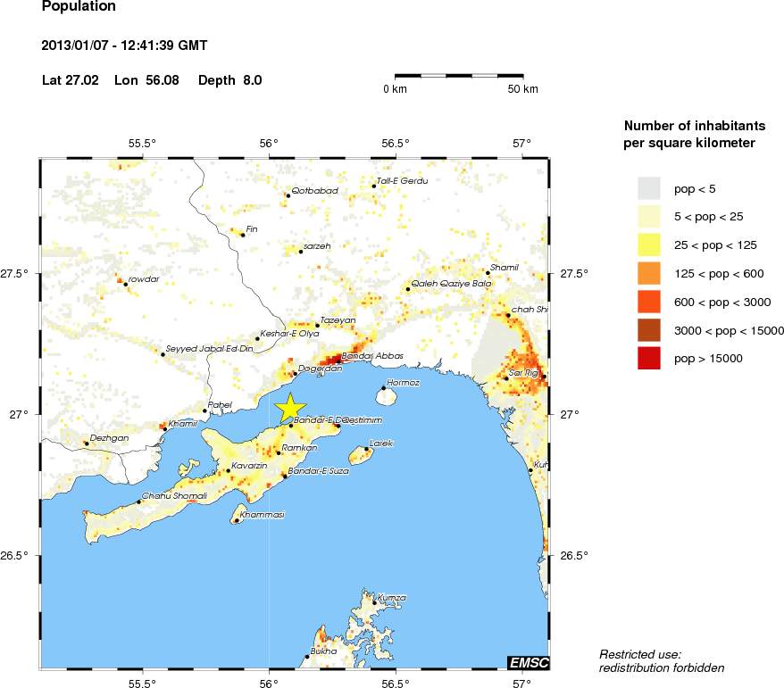This screenshot has height=688, width=784.
Task: Click the 'Larek' island label
Action: [381, 443]
